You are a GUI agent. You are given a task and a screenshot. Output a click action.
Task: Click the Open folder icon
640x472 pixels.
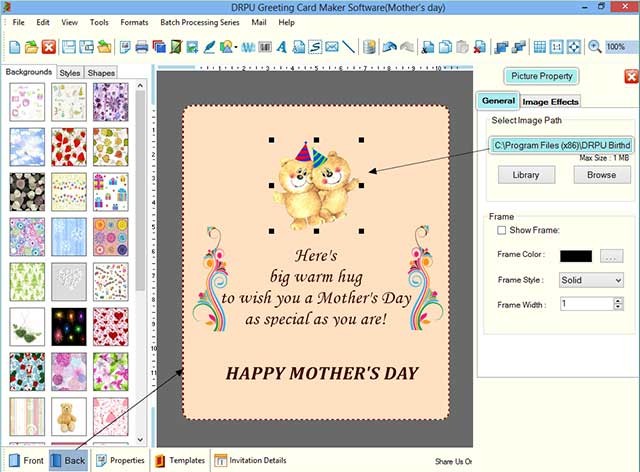pyautogui.click(x=30, y=46)
